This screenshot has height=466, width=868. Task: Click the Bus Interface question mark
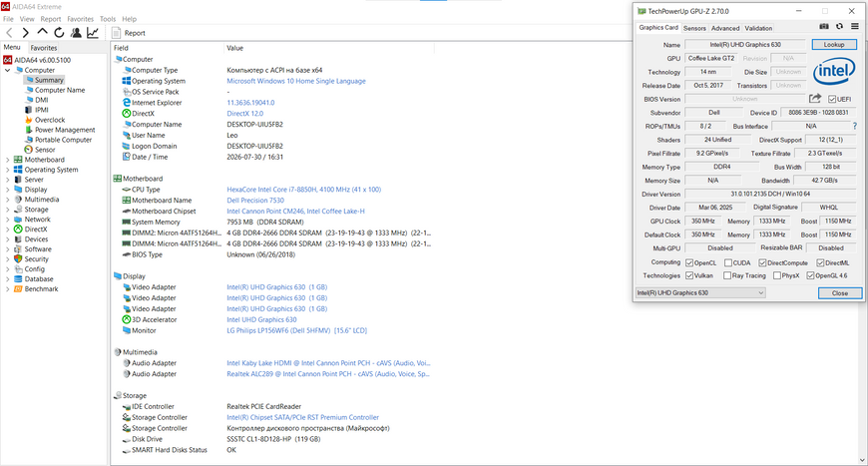(855, 126)
